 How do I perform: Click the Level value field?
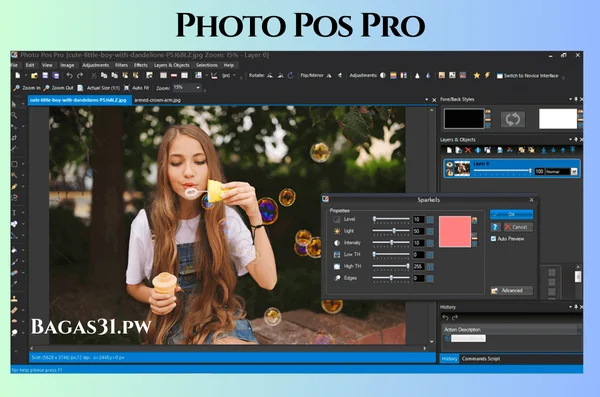pos(419,219)
